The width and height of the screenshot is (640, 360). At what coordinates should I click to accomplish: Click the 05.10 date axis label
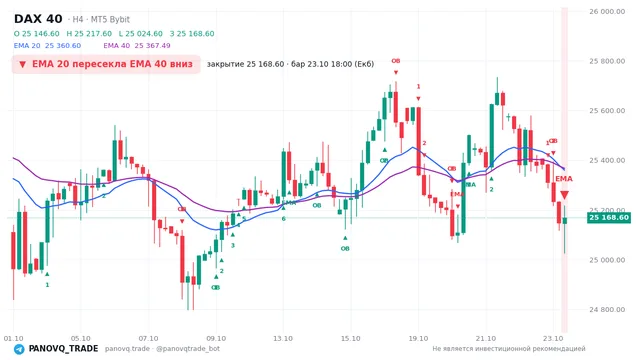tap(80, 338)
